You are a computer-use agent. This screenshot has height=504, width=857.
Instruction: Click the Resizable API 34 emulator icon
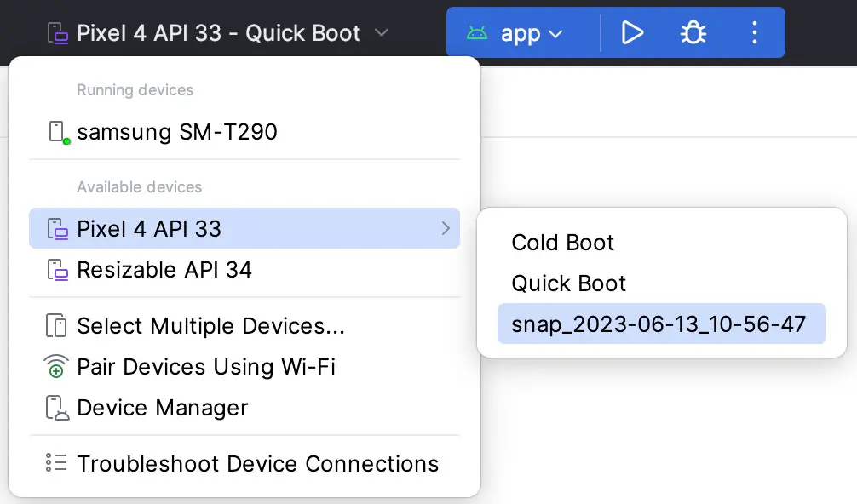click(x=57, y=270)
